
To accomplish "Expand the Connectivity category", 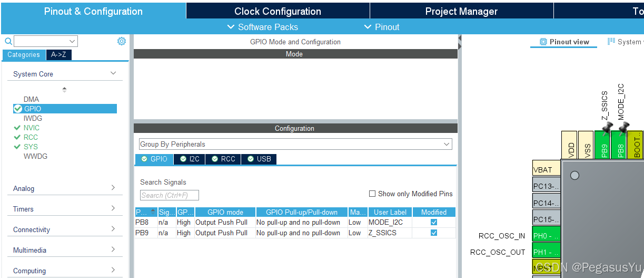I will click(x=113, y=229).
